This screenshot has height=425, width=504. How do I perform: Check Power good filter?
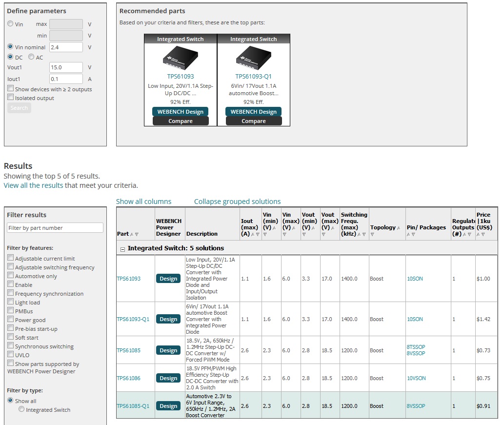(x=11, y=319)
